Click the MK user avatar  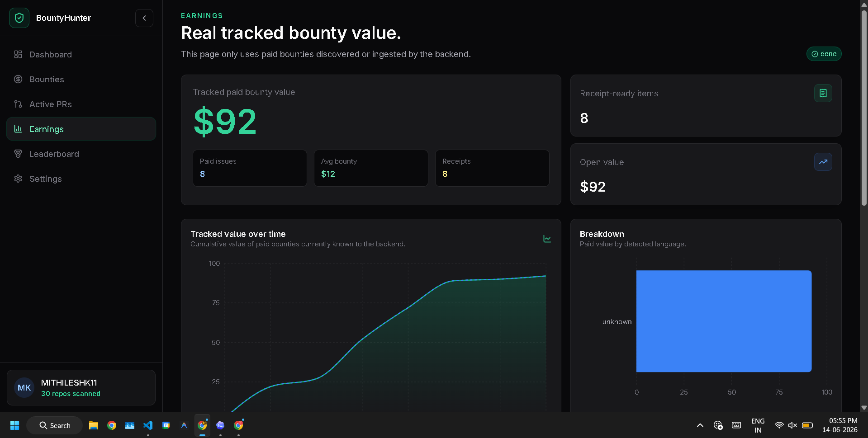pyautogui.click(x=24, y=388)
